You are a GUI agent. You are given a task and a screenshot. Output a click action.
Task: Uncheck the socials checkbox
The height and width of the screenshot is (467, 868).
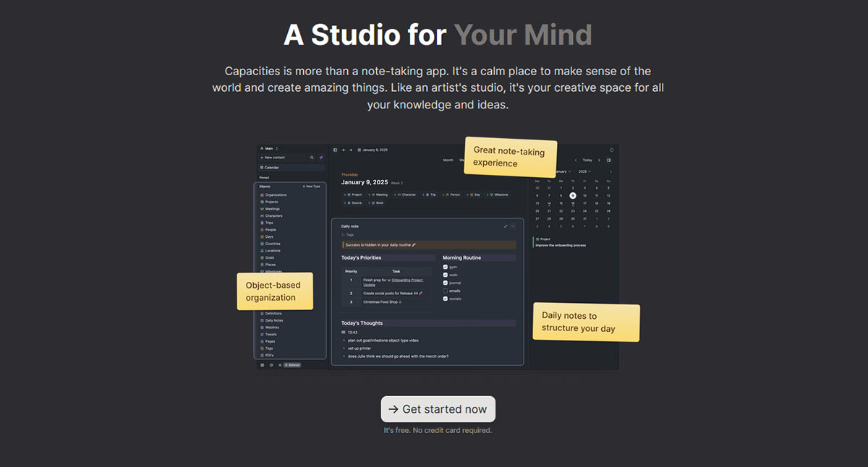446,299
